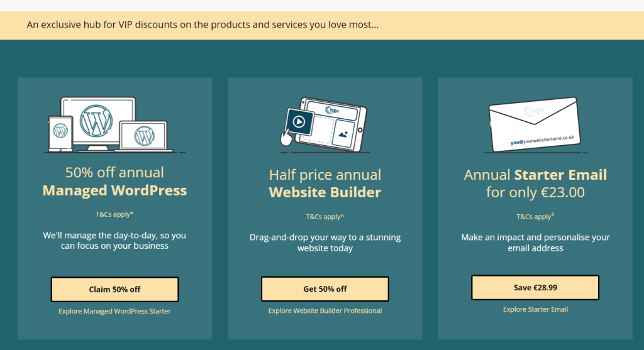Click T&Cs apply under Starter Email
Screen dimensions: 644x350
click(535, 217)
